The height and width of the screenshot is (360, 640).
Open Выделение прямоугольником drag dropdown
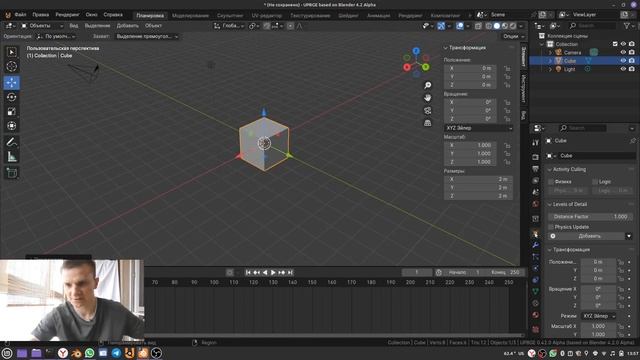click(147, 36)
